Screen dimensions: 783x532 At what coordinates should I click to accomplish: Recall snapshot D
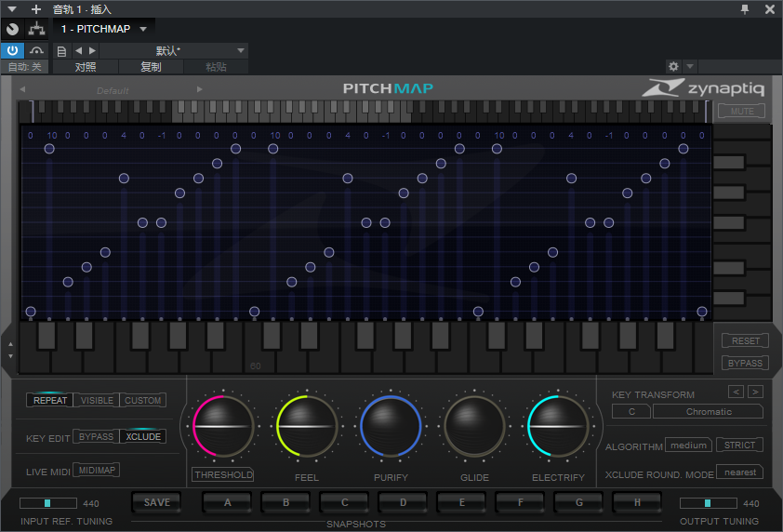[x=403, y=502]
